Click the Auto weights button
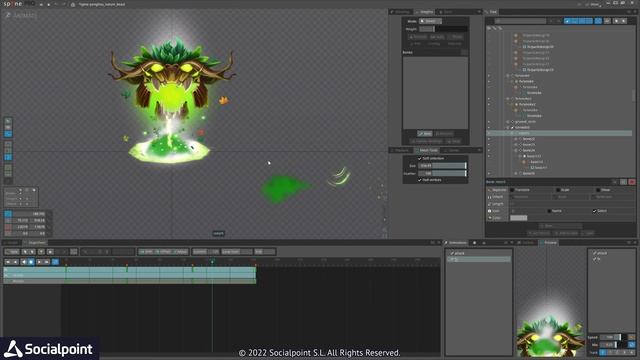Image resolution: width=640 pixels, height=360 pixels. (x=436, y=37)
